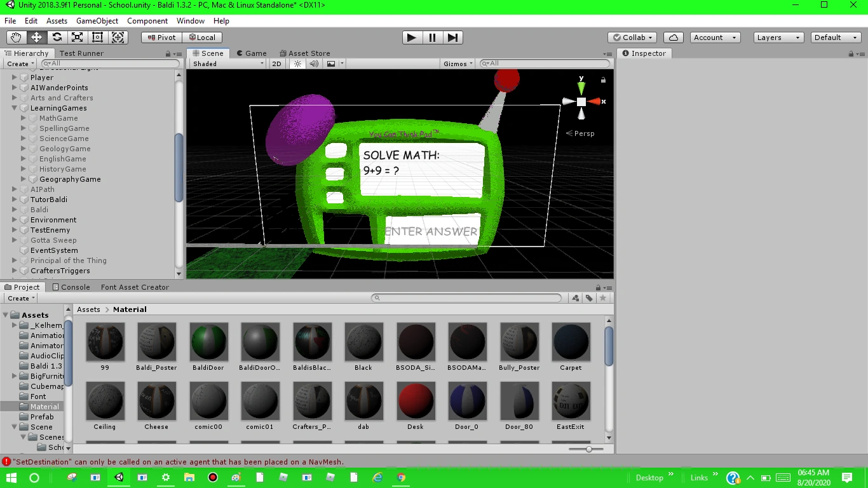Select the combined Transform tool
This screenshot has height=488, width=868.
coord(118,37)
